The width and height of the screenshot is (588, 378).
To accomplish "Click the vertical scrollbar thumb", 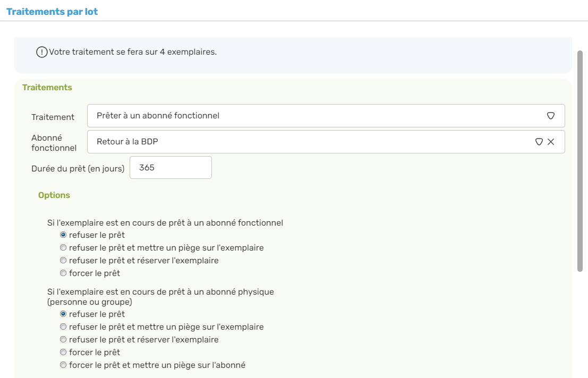I will pyautogui.click(x=580, y=161).
